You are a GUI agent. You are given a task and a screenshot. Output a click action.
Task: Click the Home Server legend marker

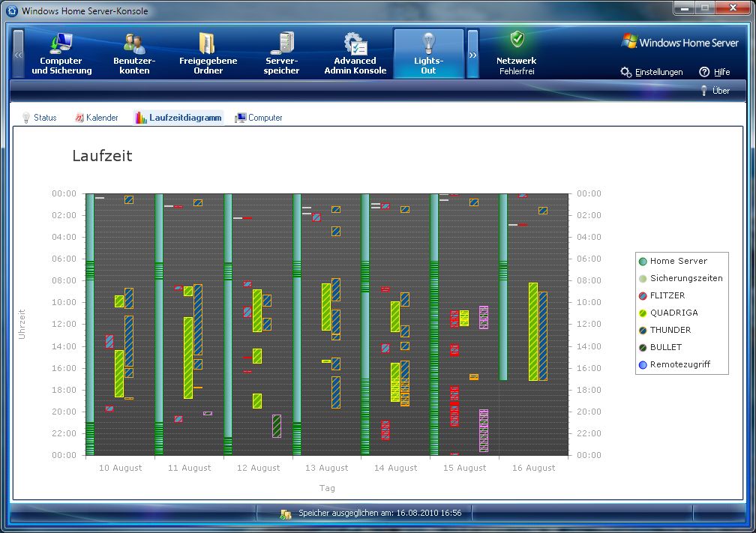pyautogui.click(x=643, y=261)
